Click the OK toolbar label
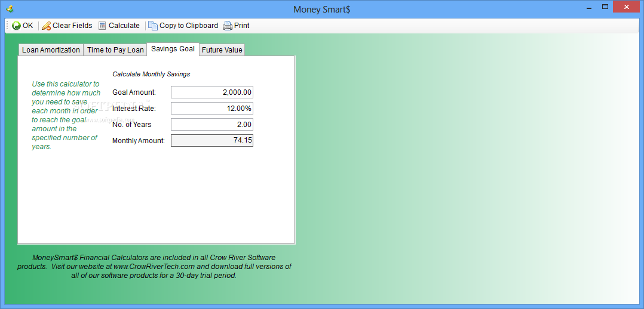The height and width of the screenshot is (309, 644). pyautogui.click(x=28, y=26)
